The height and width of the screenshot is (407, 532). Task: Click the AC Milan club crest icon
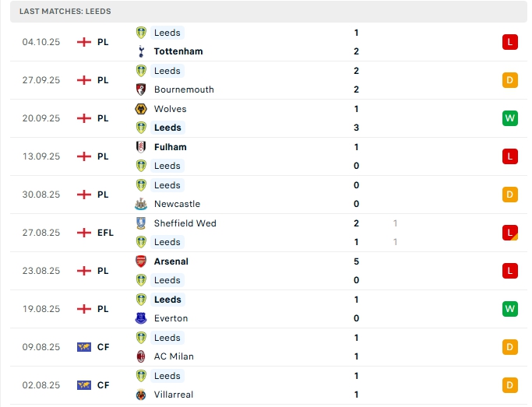pyautogui.click(x=141, y=356)
